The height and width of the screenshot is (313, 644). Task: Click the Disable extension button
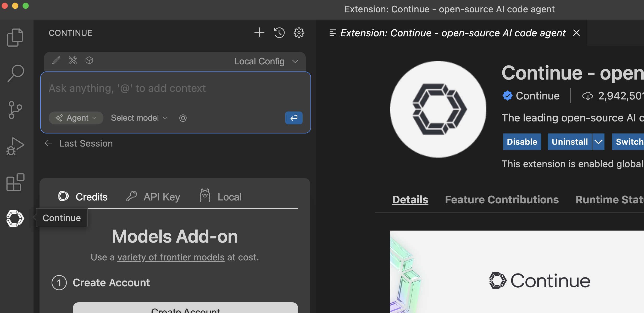click(522, 142)
